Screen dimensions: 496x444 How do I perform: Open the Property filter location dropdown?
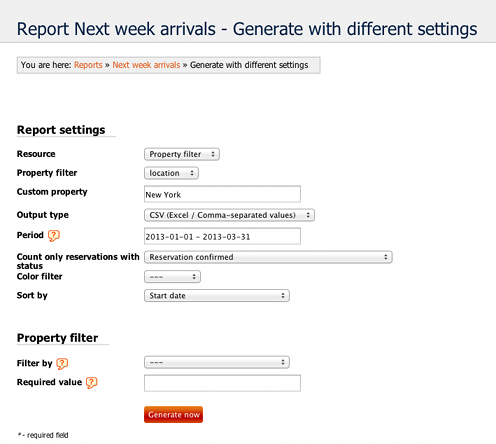171,173
